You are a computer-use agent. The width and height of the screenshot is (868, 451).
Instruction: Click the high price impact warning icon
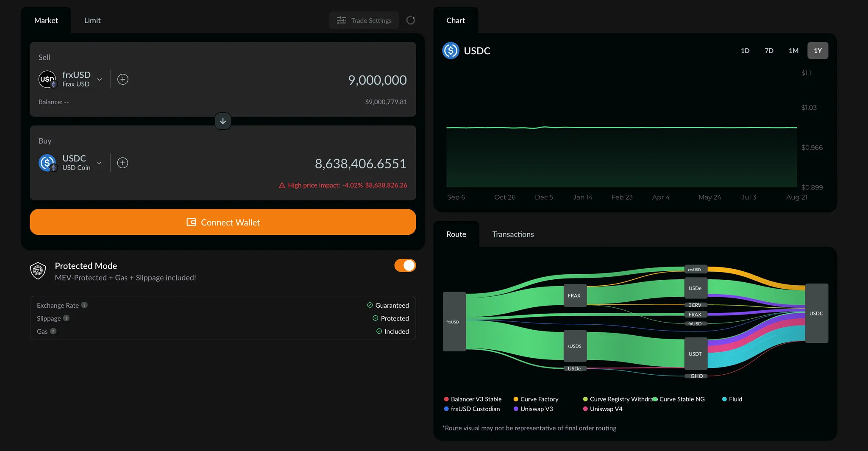pos(282,185)
